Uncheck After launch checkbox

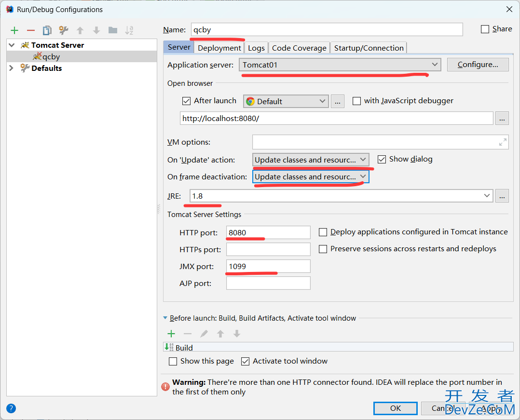click(186, 101)
